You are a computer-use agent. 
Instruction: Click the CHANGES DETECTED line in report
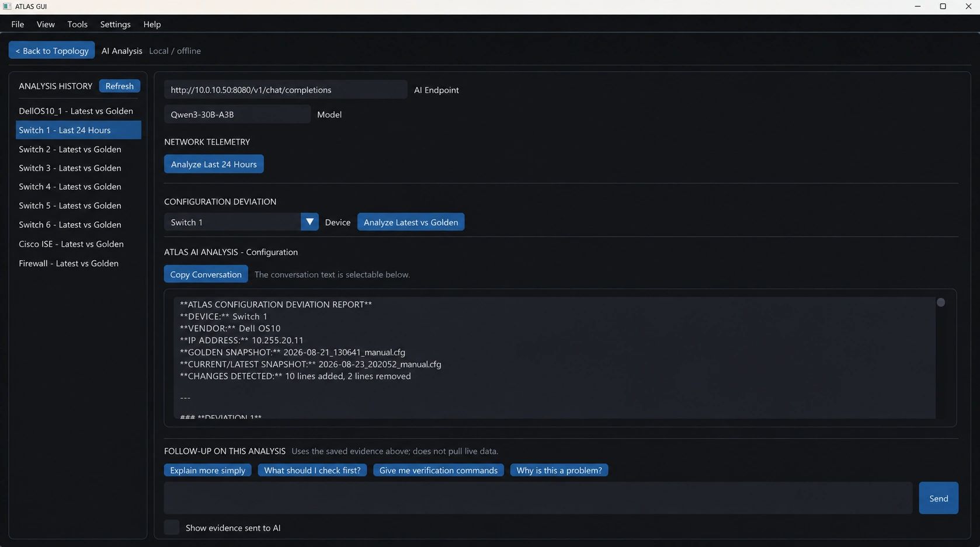pos(296,377)
